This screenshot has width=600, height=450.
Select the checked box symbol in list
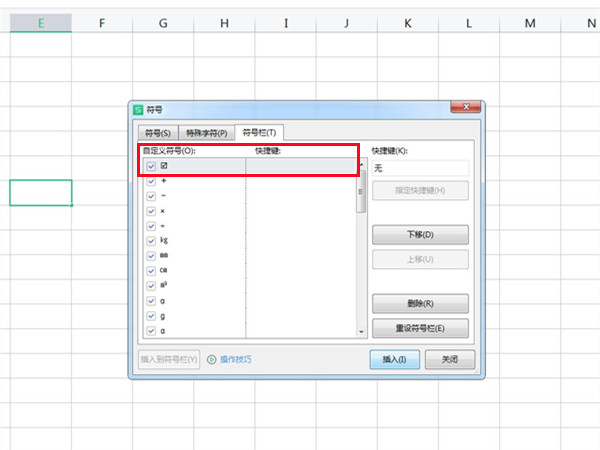(x=164, y=166)
